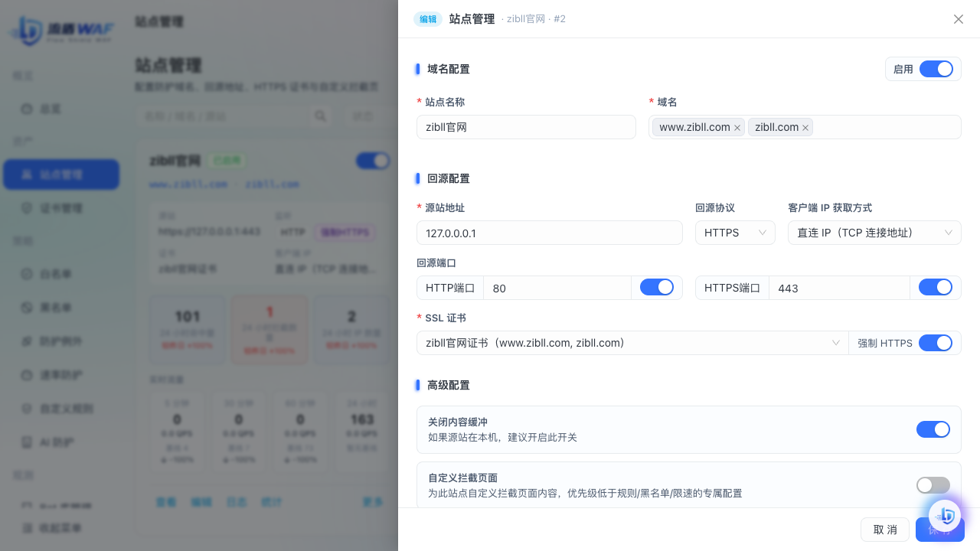
Task: Open 黑名单 in sidebar menu
Action: click(x=61, y=308)
